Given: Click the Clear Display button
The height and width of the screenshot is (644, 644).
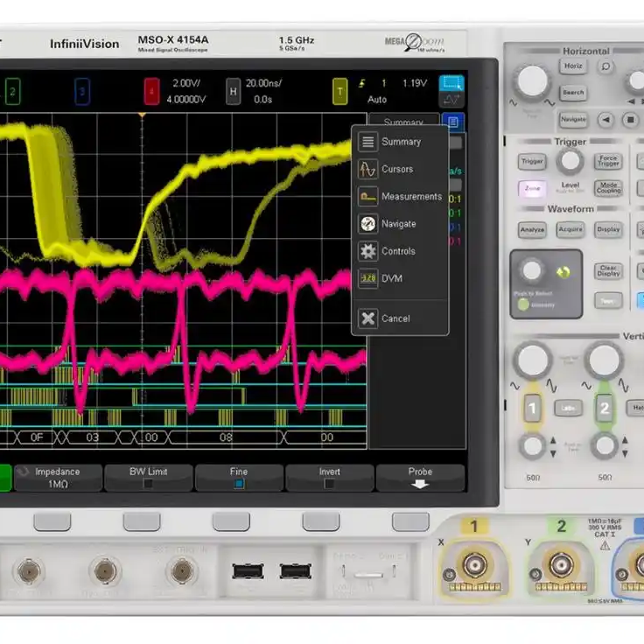Looking at the screenshot, I should pyautogui.click(x=608, y=270).
